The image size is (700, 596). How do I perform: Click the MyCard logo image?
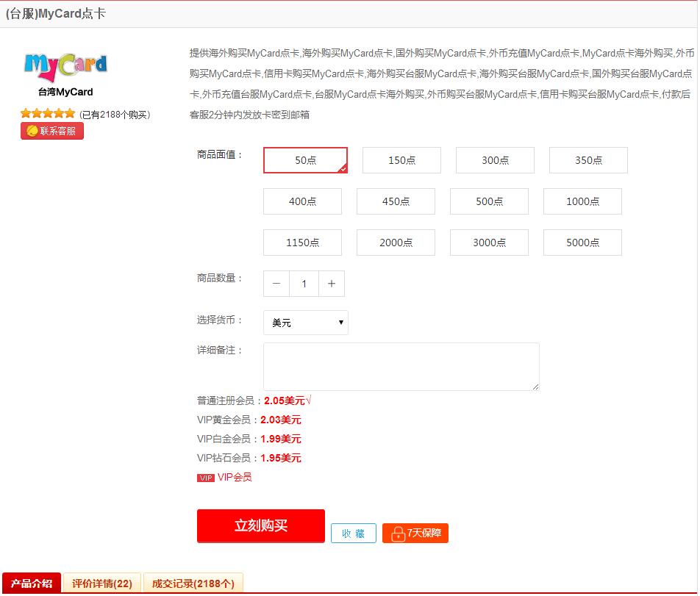click(65, 67)
